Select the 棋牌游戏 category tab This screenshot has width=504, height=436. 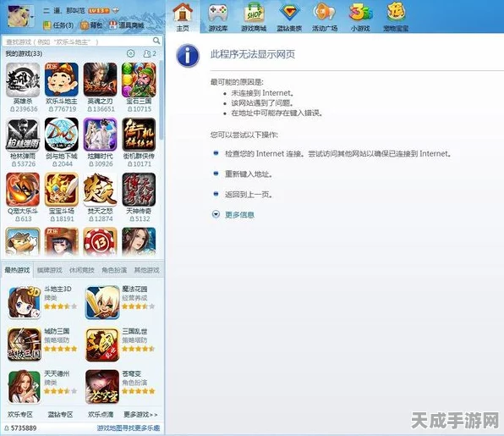(50, 270)
